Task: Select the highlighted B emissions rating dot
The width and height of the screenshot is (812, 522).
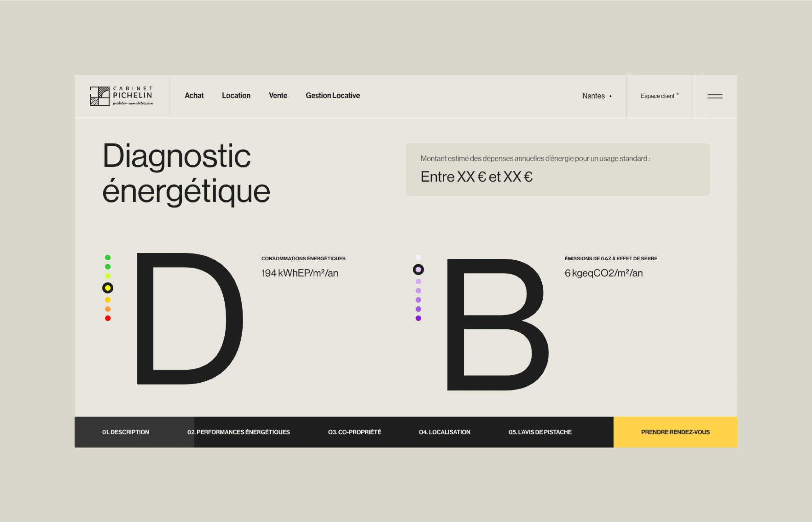Action: click(x=418, y=270)
